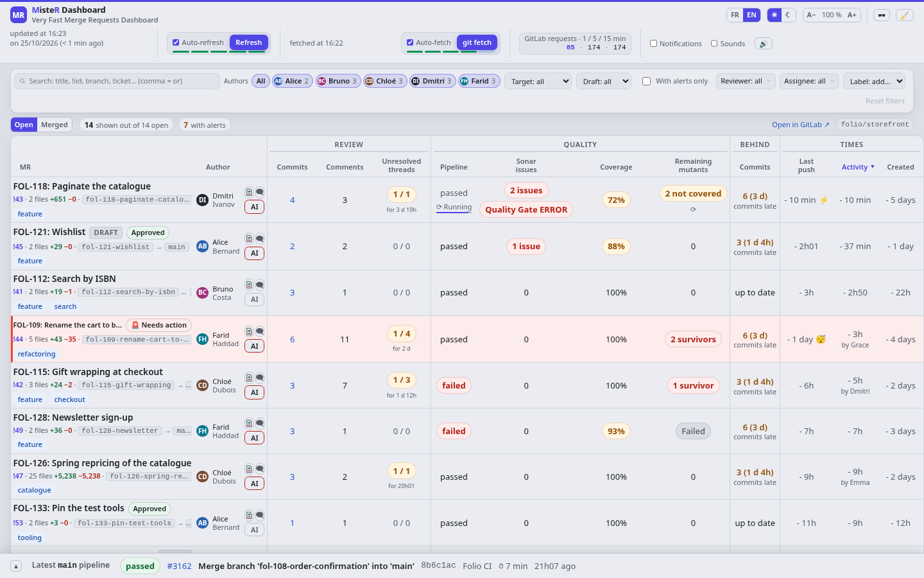Decrease font size with A− button
This screenshot has height=578, width=924.
[812, 15]
